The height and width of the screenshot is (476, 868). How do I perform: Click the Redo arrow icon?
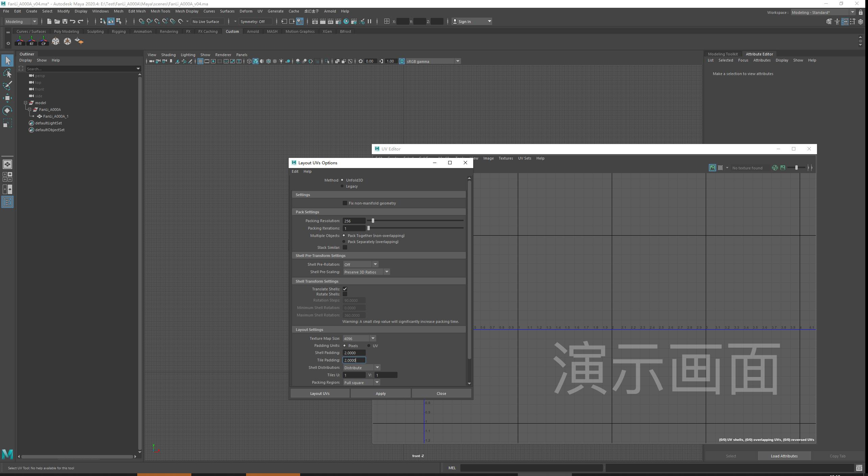pos(80,21)
